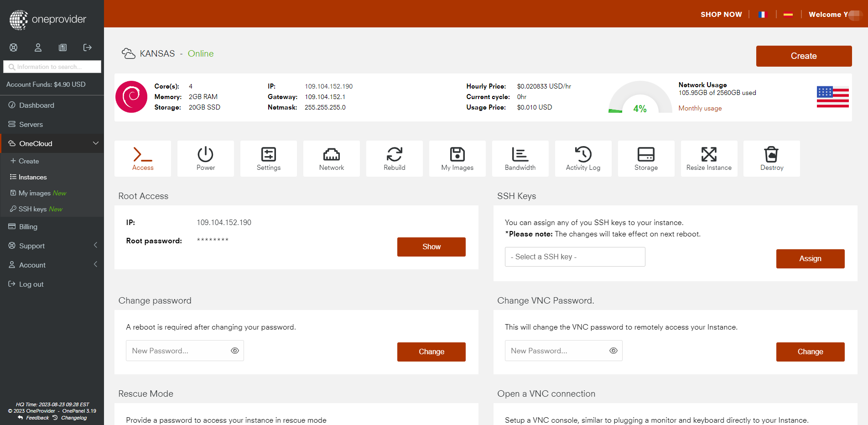This screenshot has width=868, height=425.
Task: Click Change under Change password
Action: (x=431, y=352)
